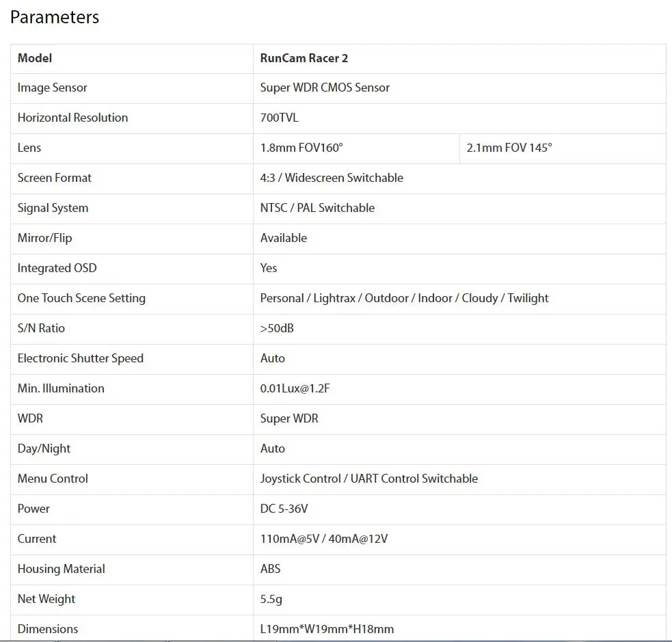
Task: Click the >50dB S/N ratio value
Action: 277,328
